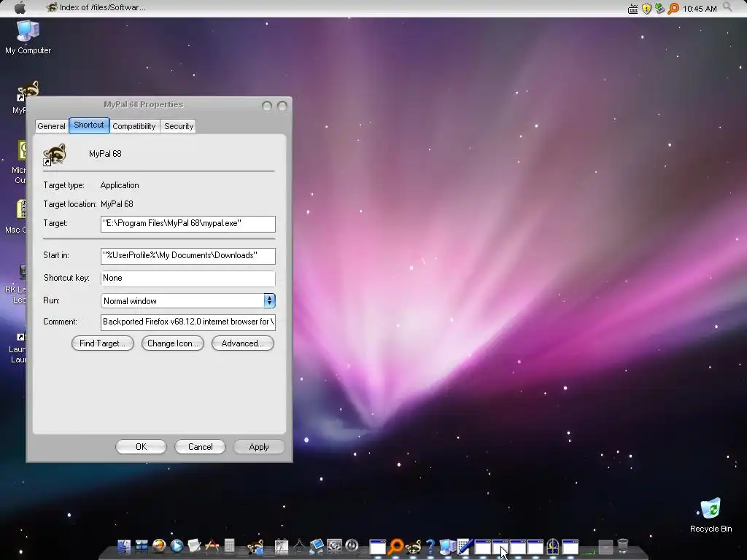Click the orange magnifier icon in dock
747x560 pixels.
396,546
